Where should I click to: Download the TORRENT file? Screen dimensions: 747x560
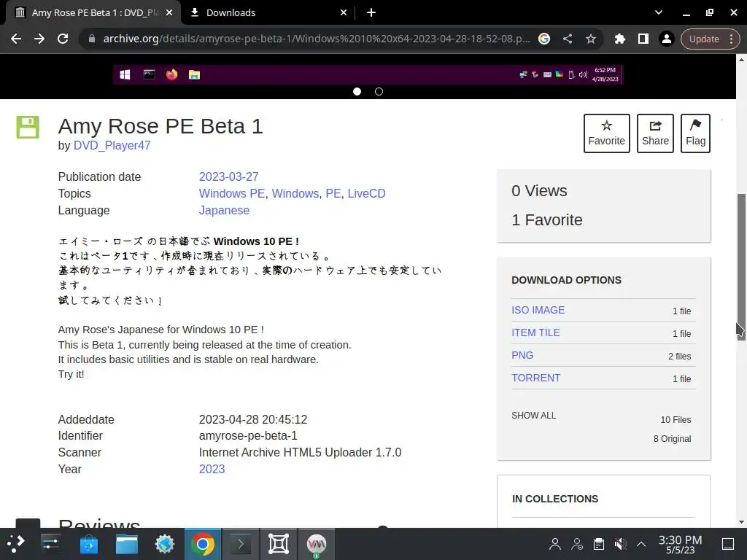535,378
